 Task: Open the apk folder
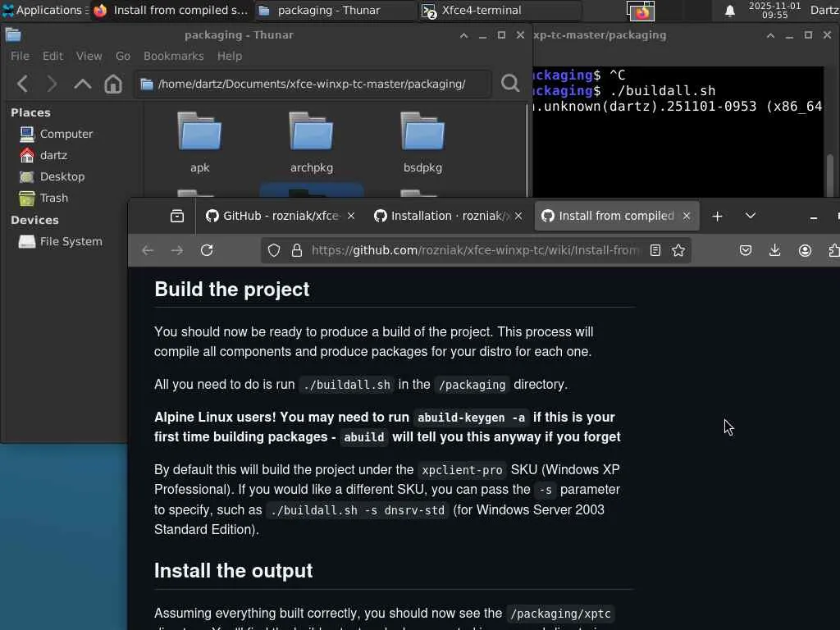(x=199, y=143)
